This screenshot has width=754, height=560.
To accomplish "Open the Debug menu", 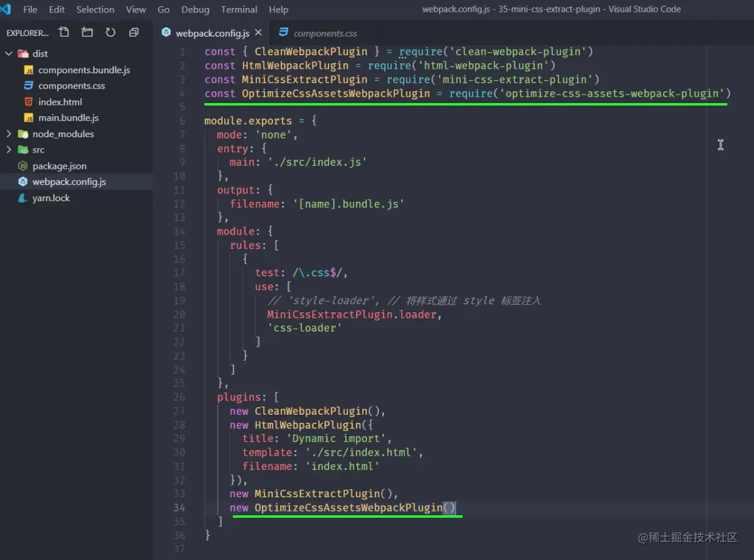I will pyautogui.click(x=195, y=9).
